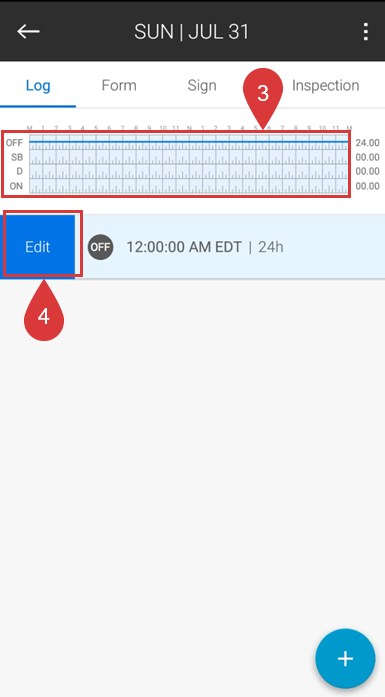385x697 pixels.
Task: Tap the 24.00 hours total for OFF
Action: click(x=367, y=143)
